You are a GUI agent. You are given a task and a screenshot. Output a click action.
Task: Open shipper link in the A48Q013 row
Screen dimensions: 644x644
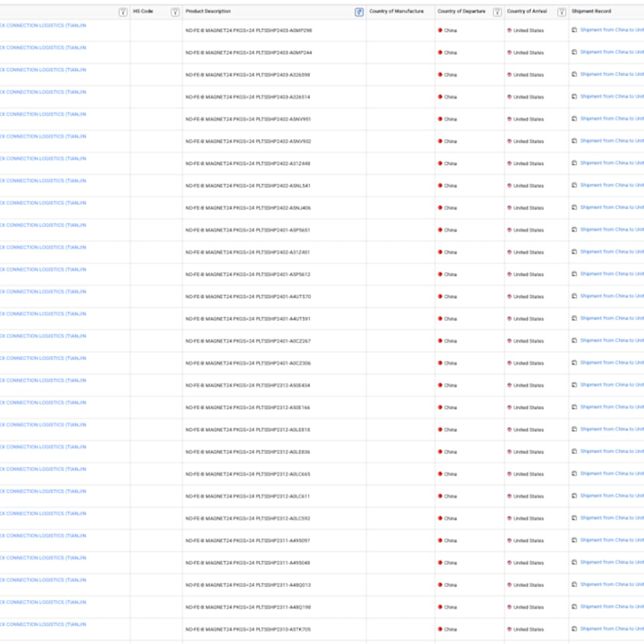pyautogui.click(x=43, y=580)
